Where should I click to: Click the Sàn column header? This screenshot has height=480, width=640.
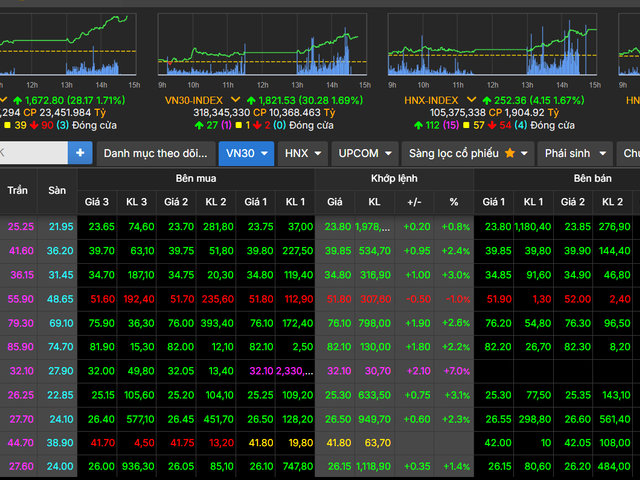click(x=57, y=190)
